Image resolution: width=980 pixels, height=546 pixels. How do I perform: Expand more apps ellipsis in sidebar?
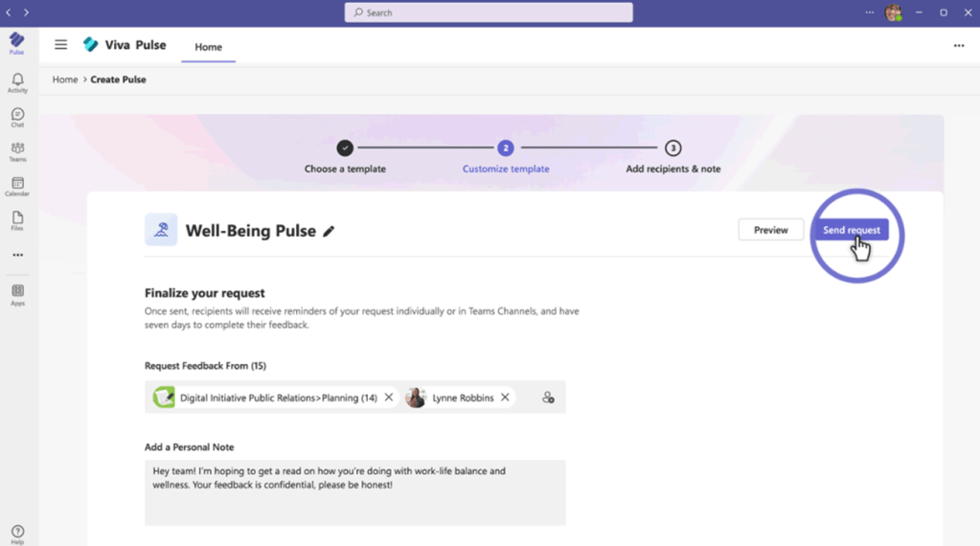(17, 255)
